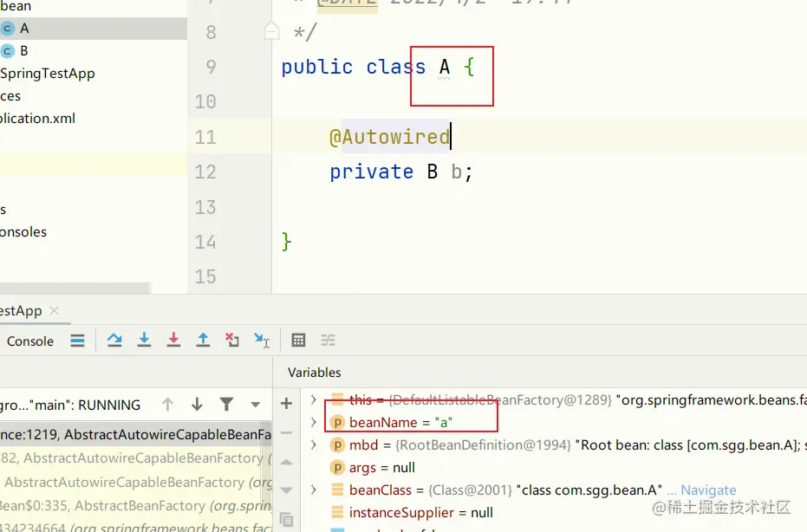Viewport: 807px width, 532px height.
Task: Click Force Step Into red arrow icon
Action: pyautogui.click(x=173, y=341)
